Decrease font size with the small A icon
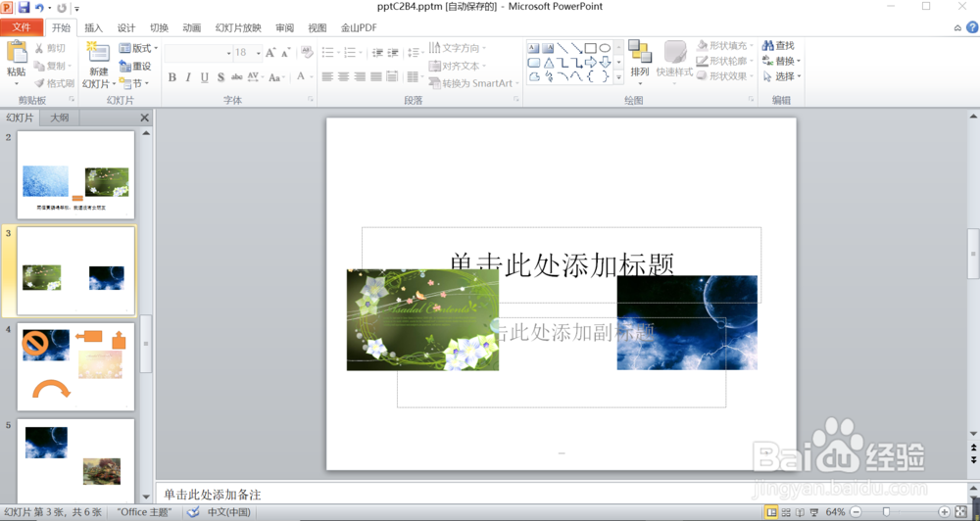 pyautogui.click(x=285, y=53)
